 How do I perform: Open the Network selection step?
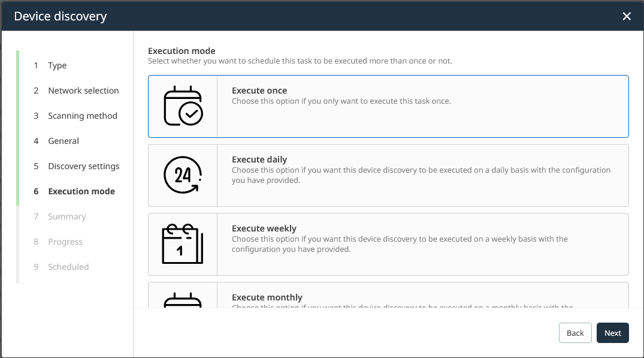83,91
